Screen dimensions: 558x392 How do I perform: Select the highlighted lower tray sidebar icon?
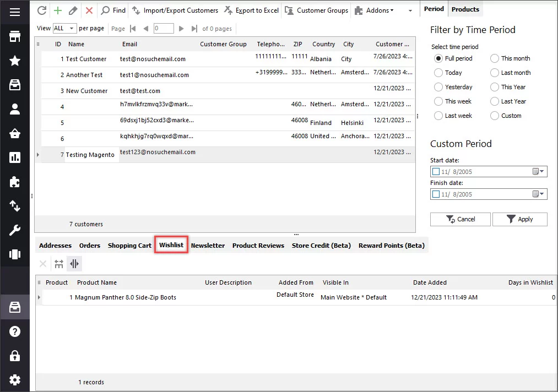[14, 307]
